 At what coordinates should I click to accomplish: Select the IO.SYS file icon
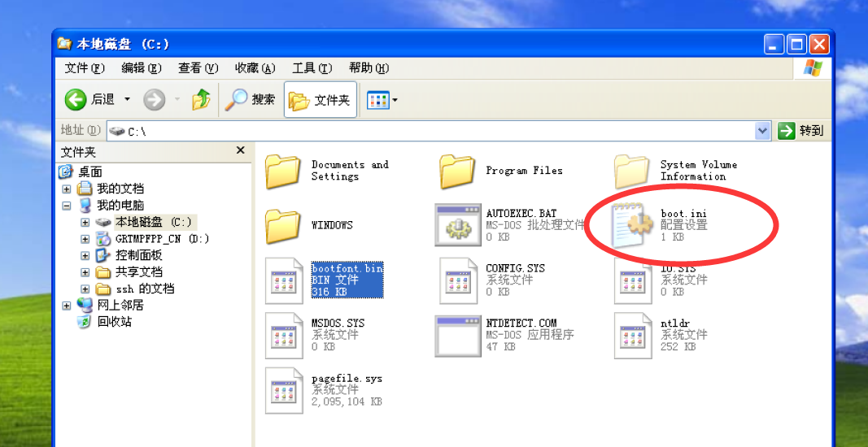click(x=633, y=280)
